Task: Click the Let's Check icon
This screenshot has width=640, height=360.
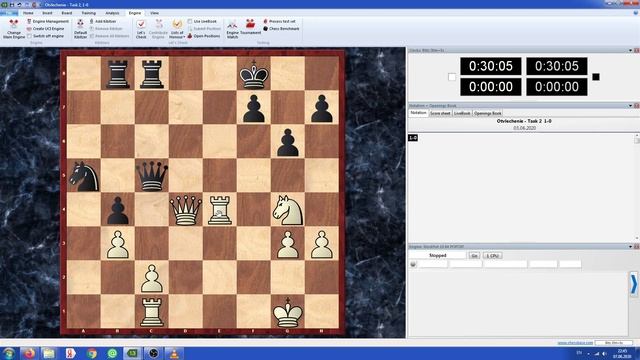Action: pyautogui.click(x=141, y=24)
